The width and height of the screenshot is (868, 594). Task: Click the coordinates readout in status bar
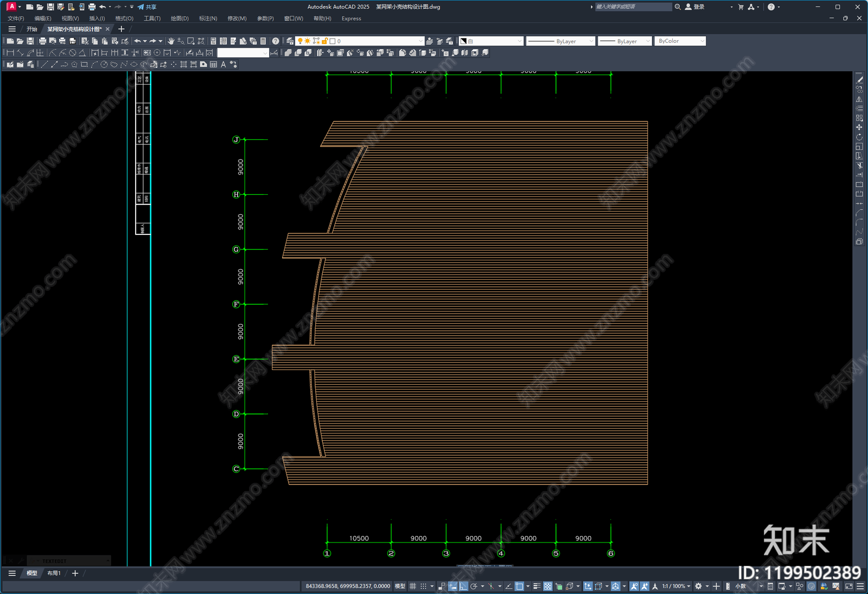pyautogui.click(x=348, y=586)
